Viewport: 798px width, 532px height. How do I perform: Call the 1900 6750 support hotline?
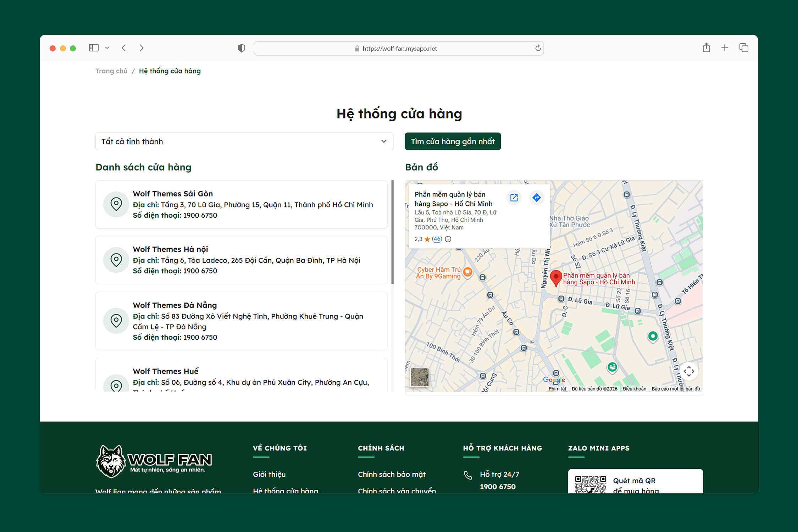pyautogui.click(x=498, y=487)
